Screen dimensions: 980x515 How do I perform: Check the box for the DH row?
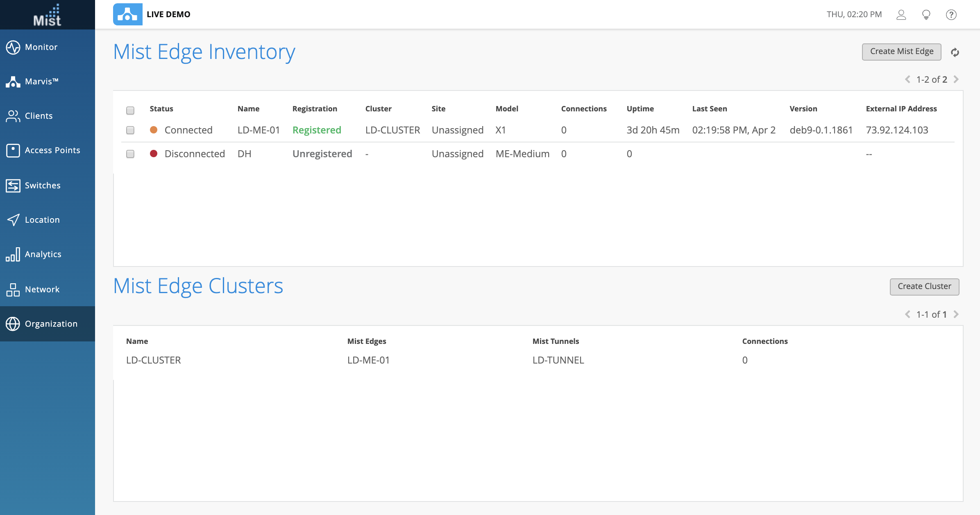[x=130, y=154]
